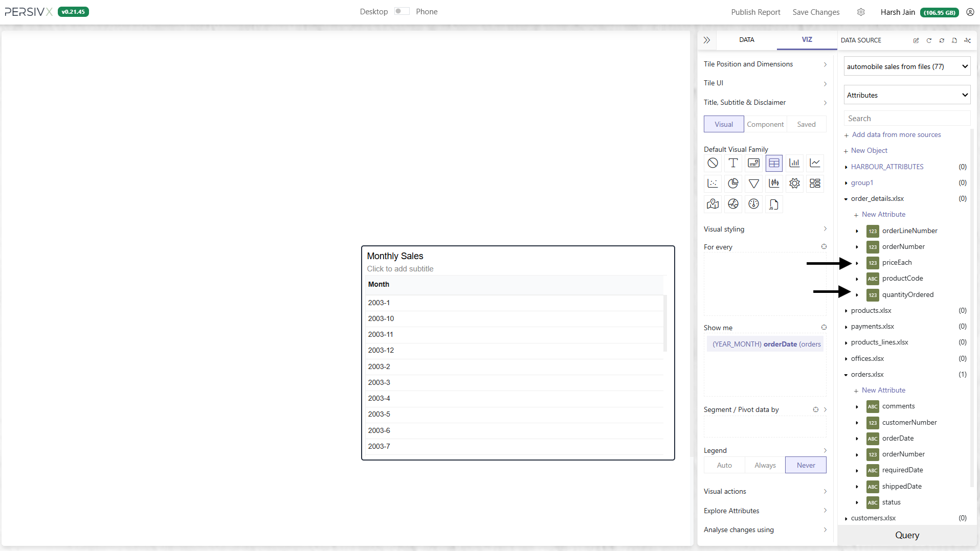This screenshot has height=551, width=980.
Task: Collapse the order_details.xlsx tree node
Action: pyautogui.click(x=846, y=199)
